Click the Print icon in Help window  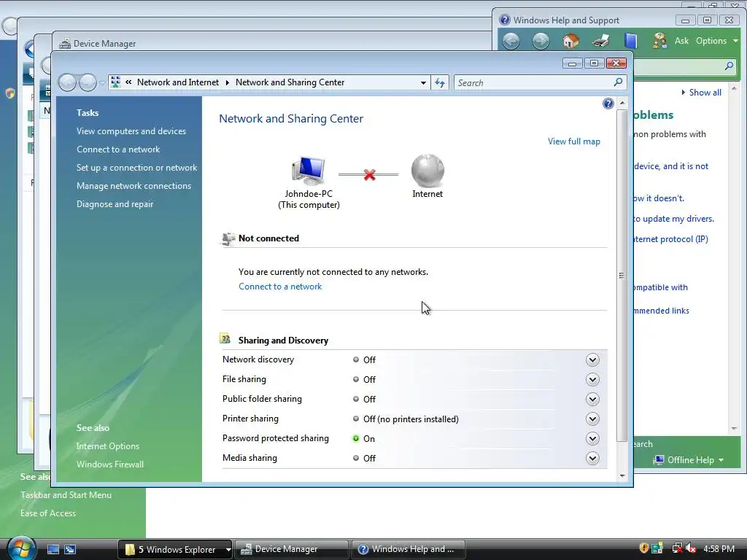[x=601, y=41]
